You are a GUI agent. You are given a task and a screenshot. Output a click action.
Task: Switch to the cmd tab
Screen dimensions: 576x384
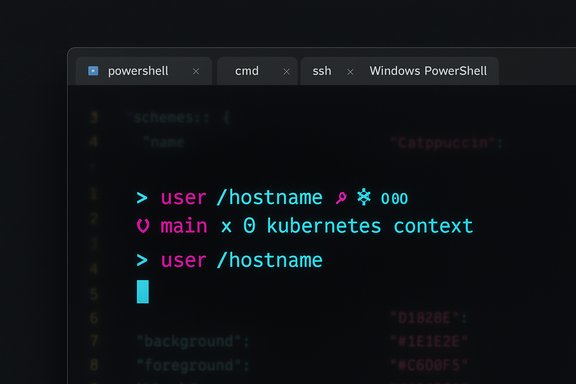[257, 71]
